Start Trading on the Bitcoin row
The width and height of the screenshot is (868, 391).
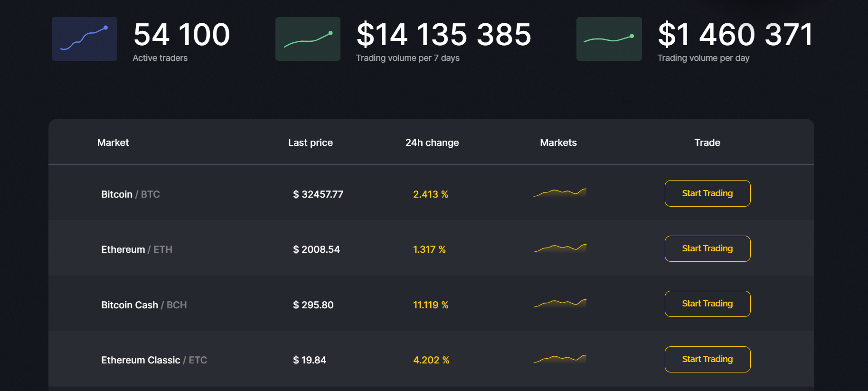point(708,193)
